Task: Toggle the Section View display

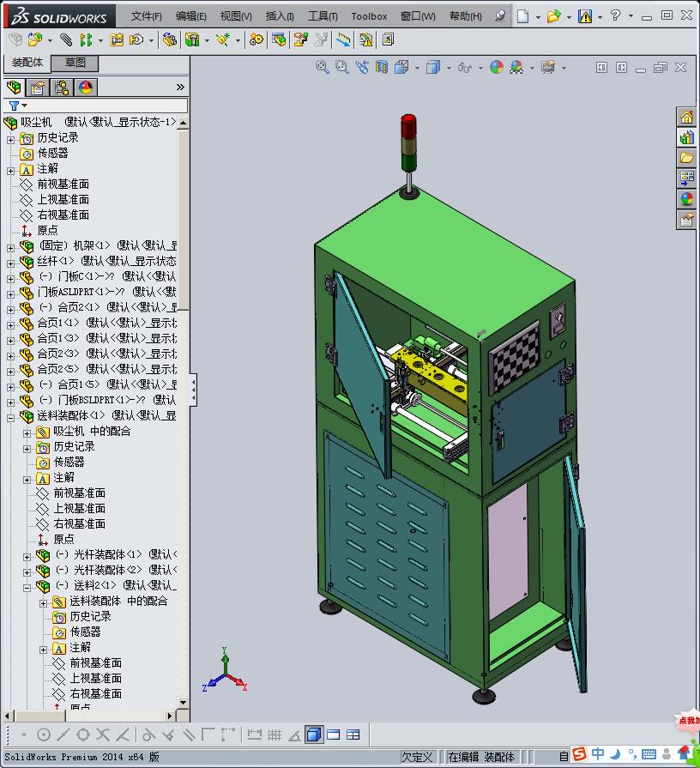Action: coord(382,67)
